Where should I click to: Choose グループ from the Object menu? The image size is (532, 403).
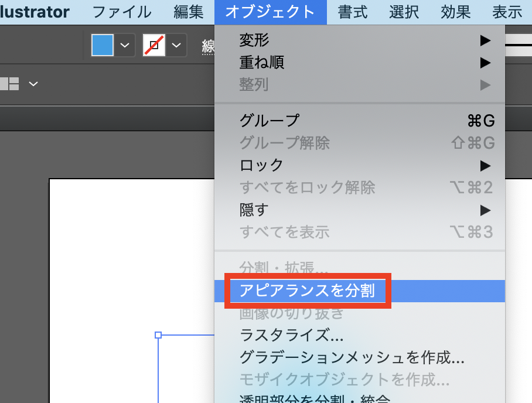270,121
